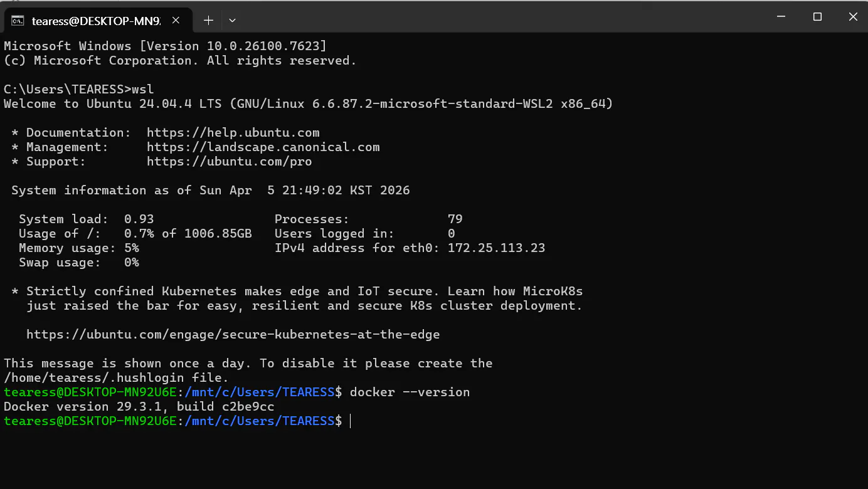
Task: Expand the new tab profile dropdown chevron
Action: (232, 20)
